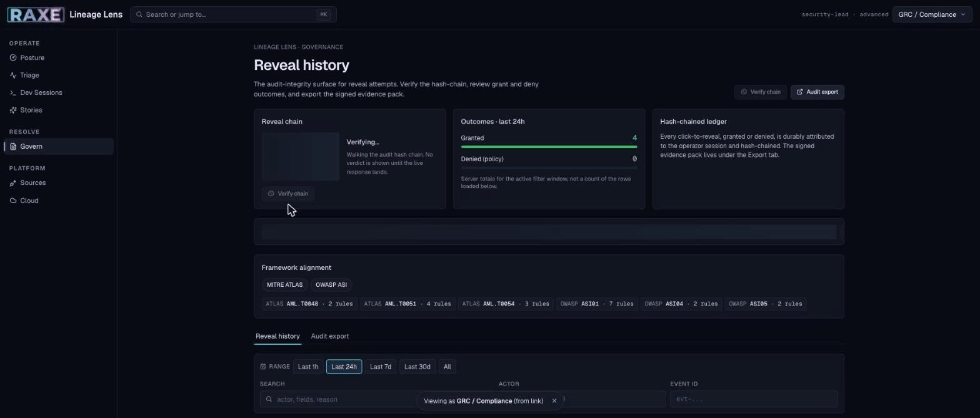
Task: Click the ⌘K shortcut badge
Action: tap(323, 14)
